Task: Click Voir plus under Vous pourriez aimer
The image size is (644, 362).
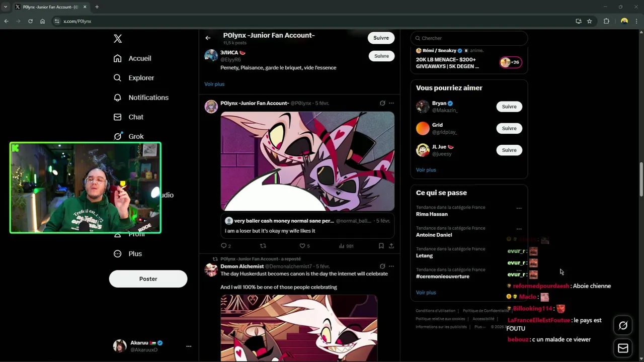Action: coord(426,170)
